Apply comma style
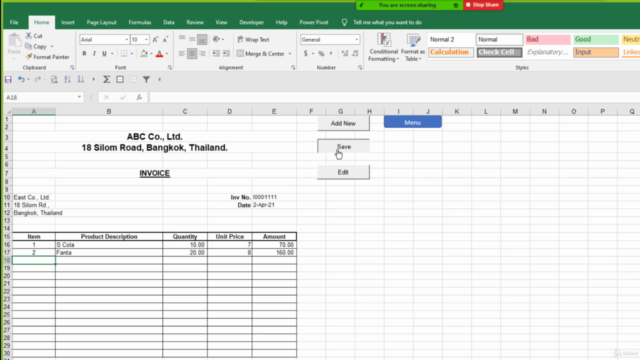The height and width of the screenshot is (360, 640). coord(331,53)
